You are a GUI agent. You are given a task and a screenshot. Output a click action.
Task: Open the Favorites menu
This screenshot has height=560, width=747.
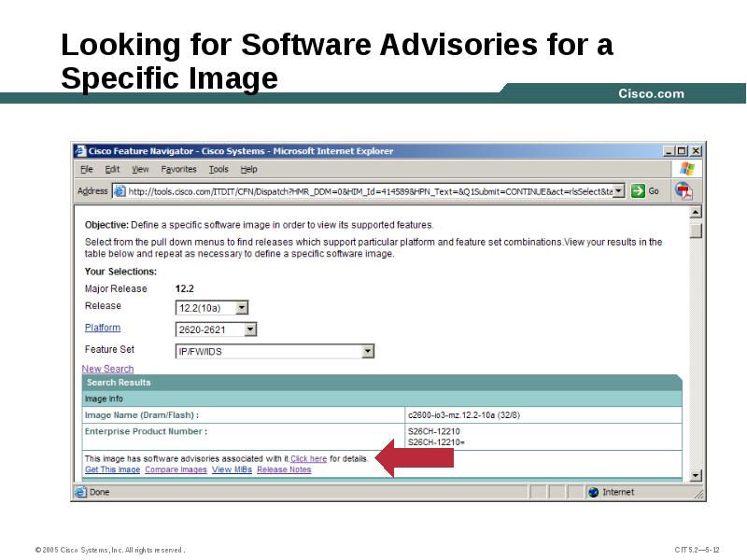click(x=178, y=169)
